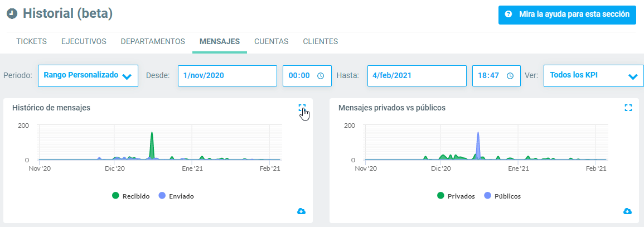Click the Histórico de mensajes chart title
Viewport: 644px width, 227px height.
(x=51, y=108)
